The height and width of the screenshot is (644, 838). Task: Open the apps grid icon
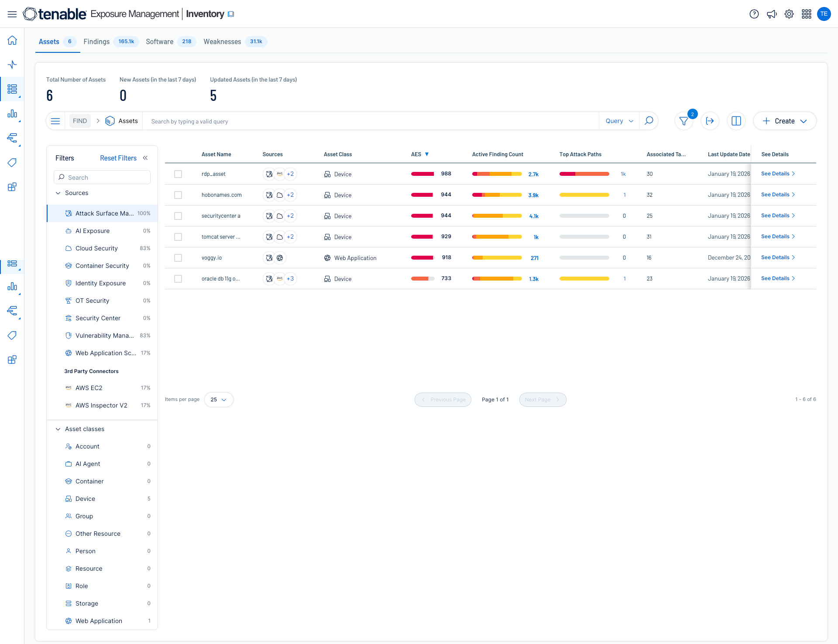(x=807, y=14)
